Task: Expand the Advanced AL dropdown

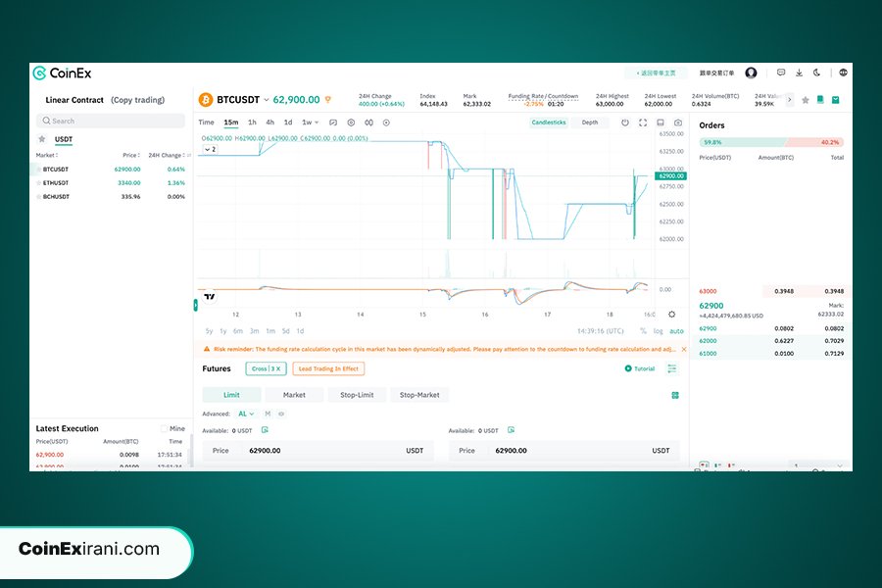Action: click(x=247, y=414)
